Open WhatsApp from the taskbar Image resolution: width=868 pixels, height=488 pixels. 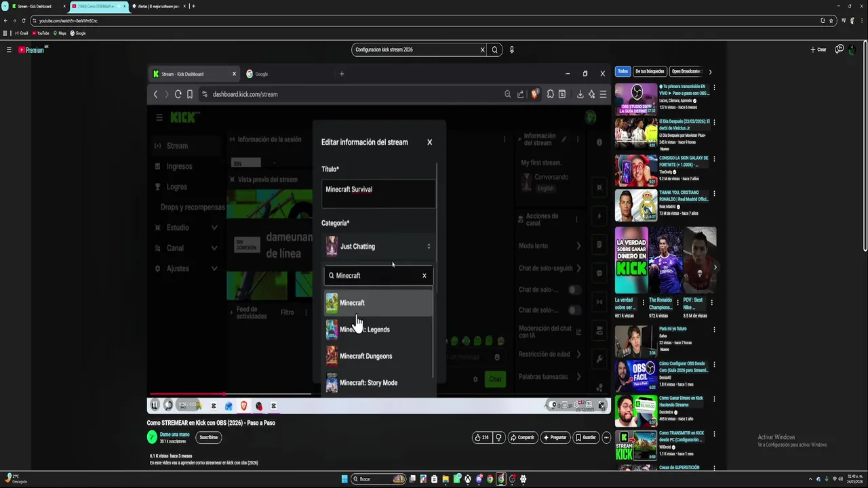point(457,479)
